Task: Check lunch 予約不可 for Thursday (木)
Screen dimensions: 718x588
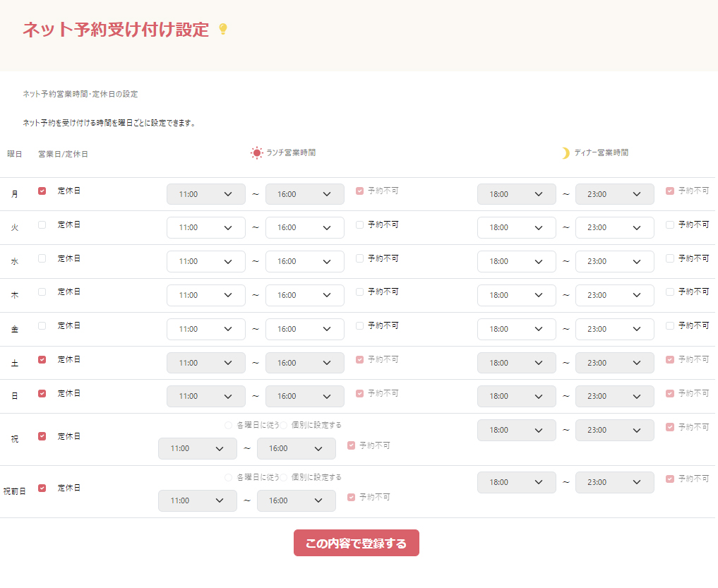Action: click(360, 292)
